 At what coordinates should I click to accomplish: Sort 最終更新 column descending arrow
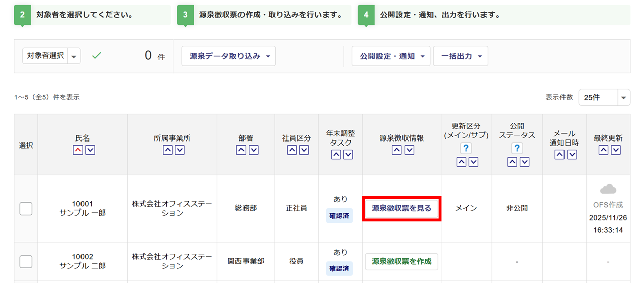pos(615,150)
